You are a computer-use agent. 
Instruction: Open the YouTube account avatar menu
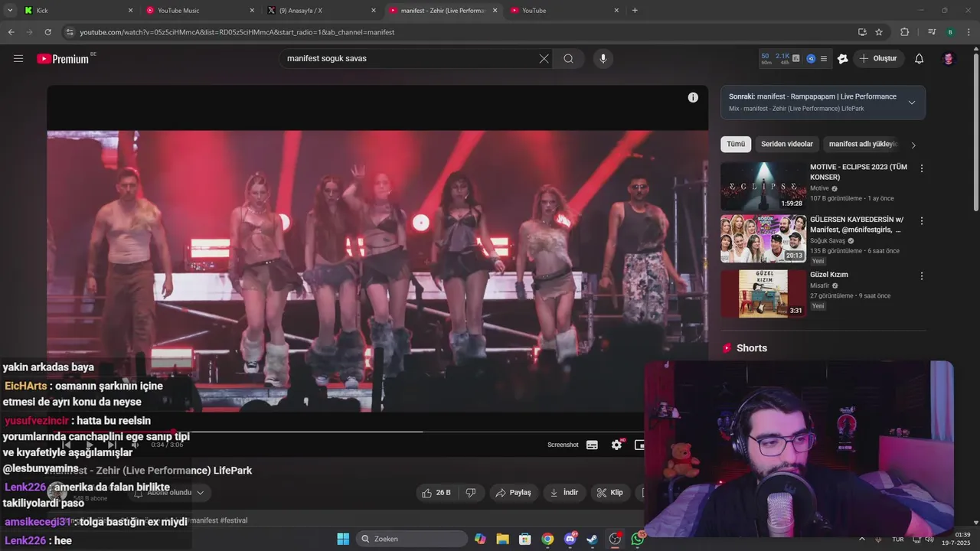tap(948, 59)
